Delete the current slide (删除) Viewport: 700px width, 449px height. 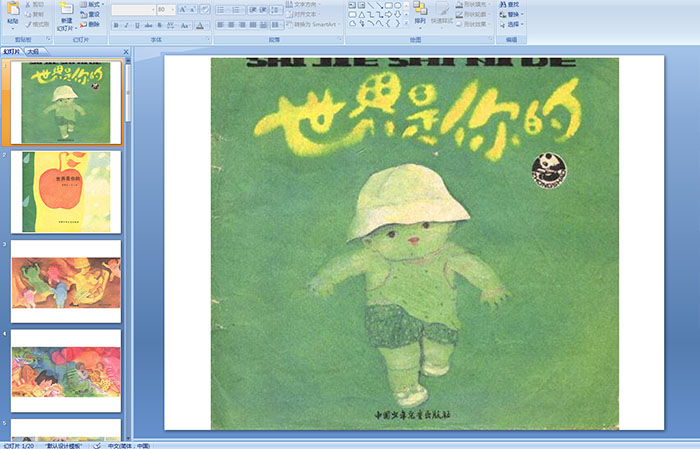[90, 24]
